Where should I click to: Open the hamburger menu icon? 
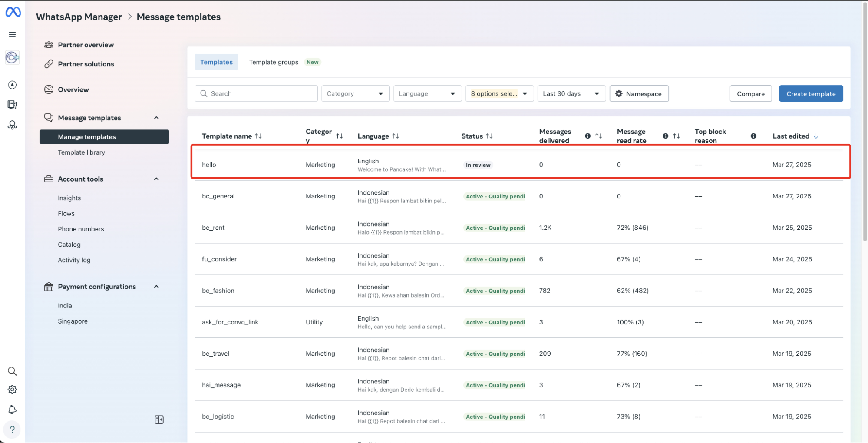pos(12,35)
